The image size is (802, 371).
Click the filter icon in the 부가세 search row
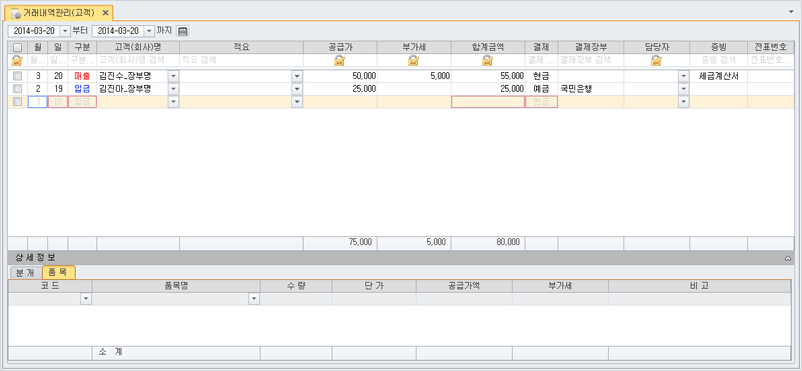point(413,60)
